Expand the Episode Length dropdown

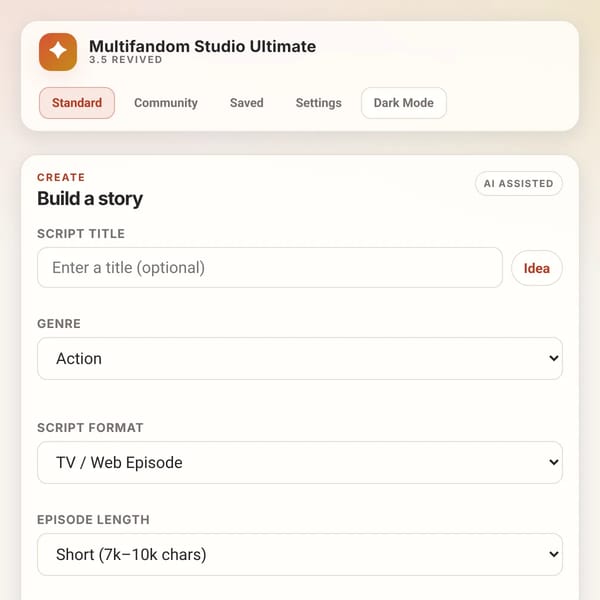(x=300, y=554)
